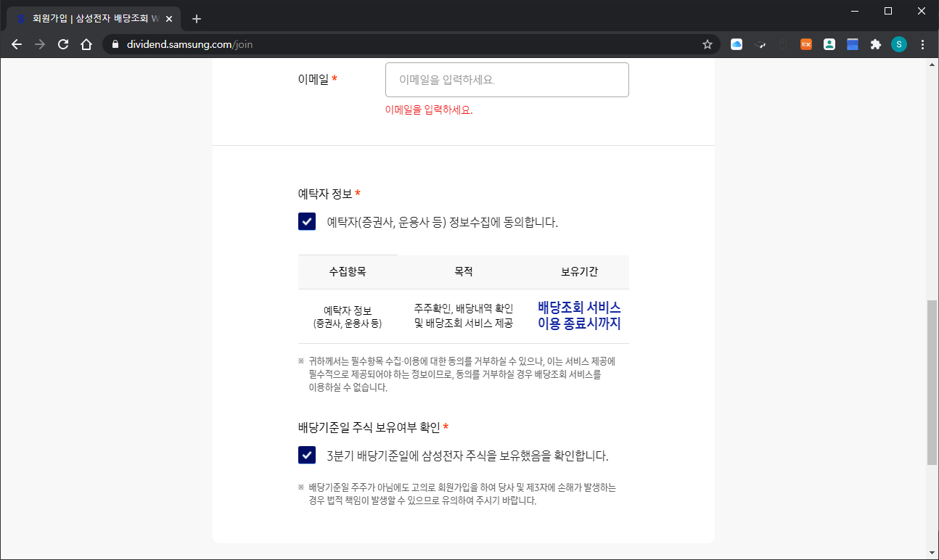Click the 수집항목 table header
This screenshot has height=560, width=939.
[x=348, y=272]
